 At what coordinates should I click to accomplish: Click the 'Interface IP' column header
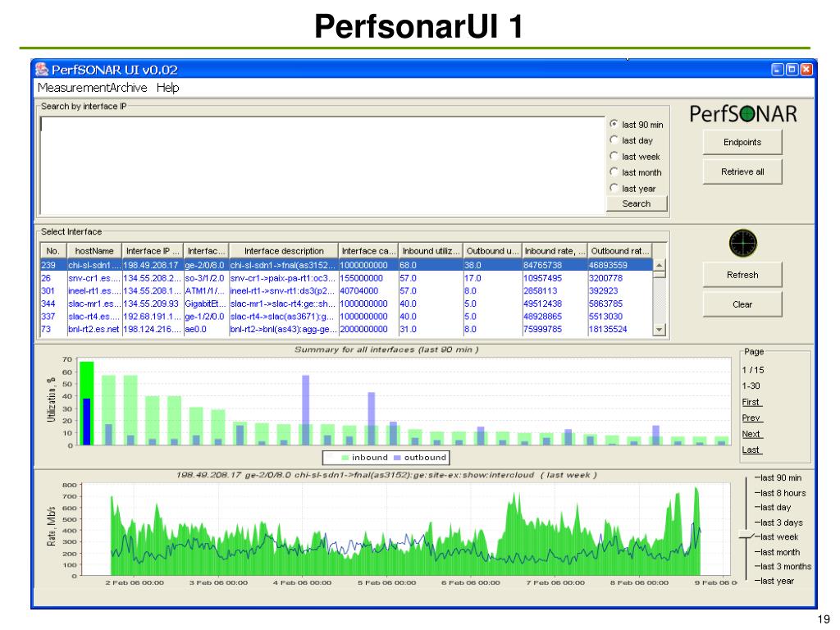(152, 251)
